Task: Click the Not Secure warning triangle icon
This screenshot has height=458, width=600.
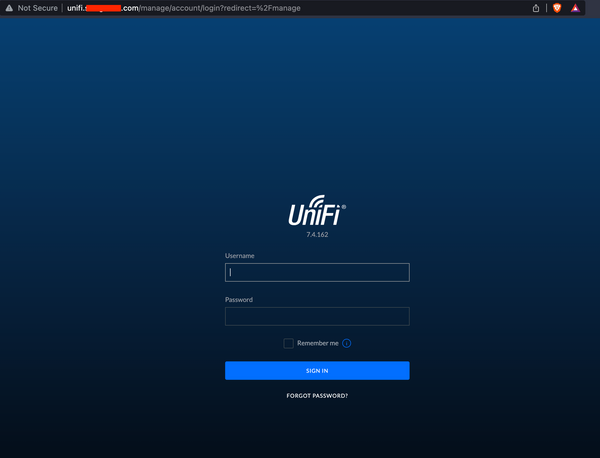Action: (8, 8)
